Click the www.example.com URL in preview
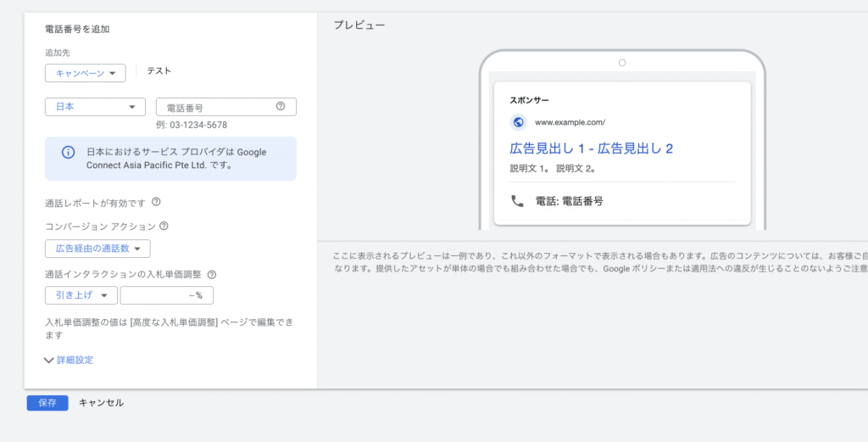 [x=570, y=122]
